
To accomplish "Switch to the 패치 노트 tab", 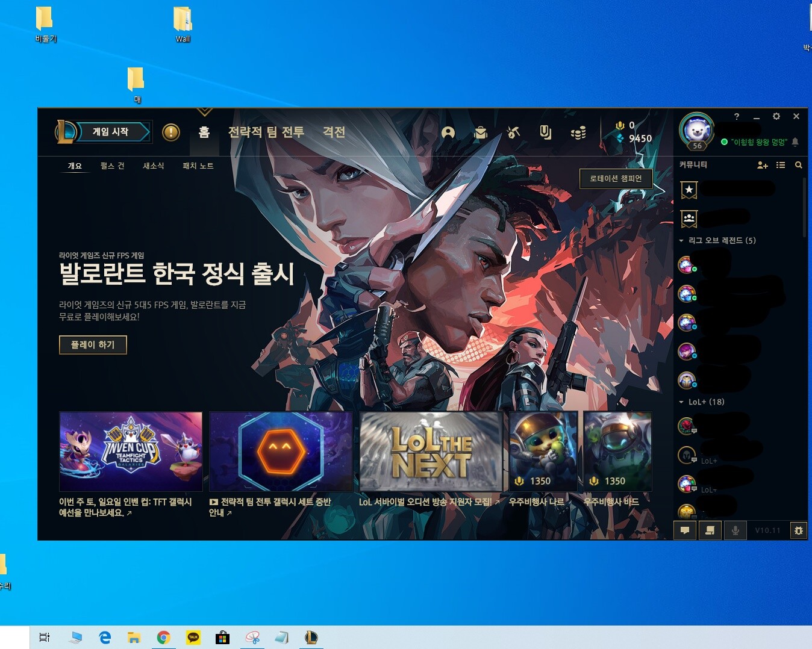I will (x=197, y=165).
